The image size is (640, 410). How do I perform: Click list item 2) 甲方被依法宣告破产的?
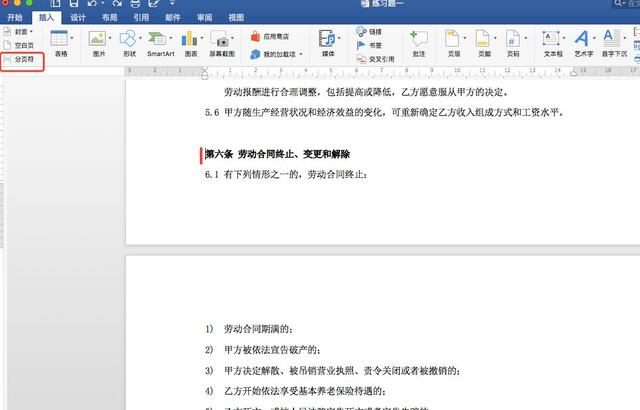(263, 350)
